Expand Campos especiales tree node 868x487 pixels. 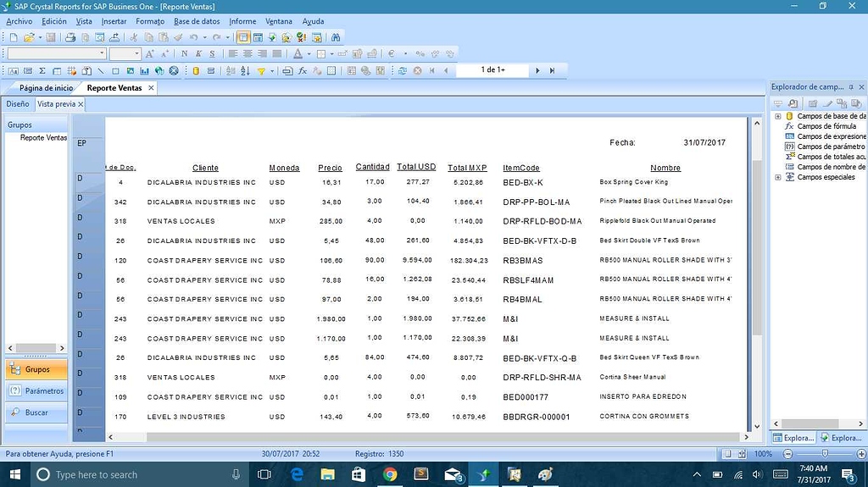point(778,177)
